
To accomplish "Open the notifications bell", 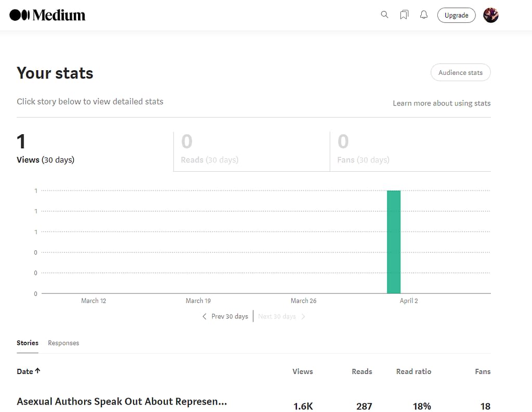I will click(x=423, y=15).
